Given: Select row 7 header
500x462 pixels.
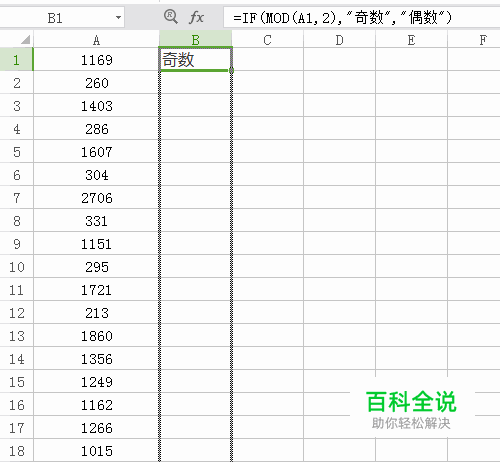Looking at the screenshot, I should (16, 197).
